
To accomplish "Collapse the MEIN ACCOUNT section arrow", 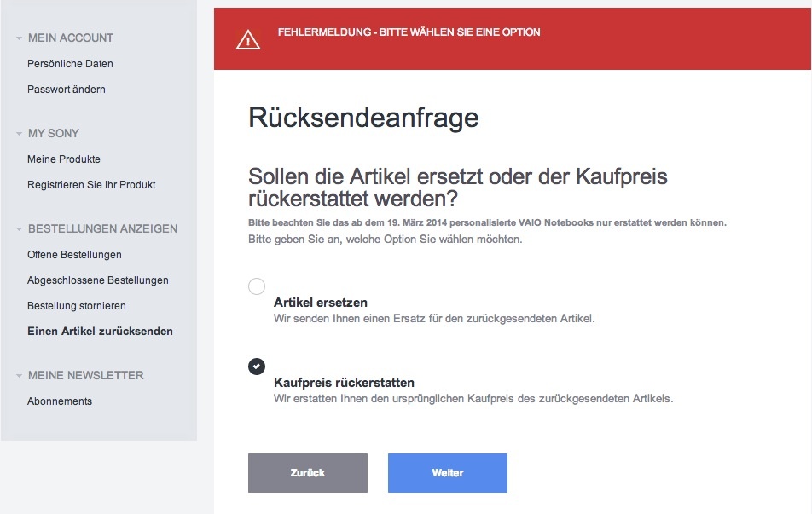I will pyautogui.click(x=19, y=38).
